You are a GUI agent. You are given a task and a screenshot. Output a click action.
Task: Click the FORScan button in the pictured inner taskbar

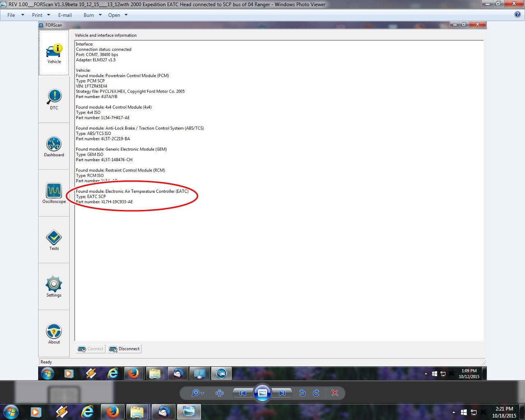[x=221, y=373]
